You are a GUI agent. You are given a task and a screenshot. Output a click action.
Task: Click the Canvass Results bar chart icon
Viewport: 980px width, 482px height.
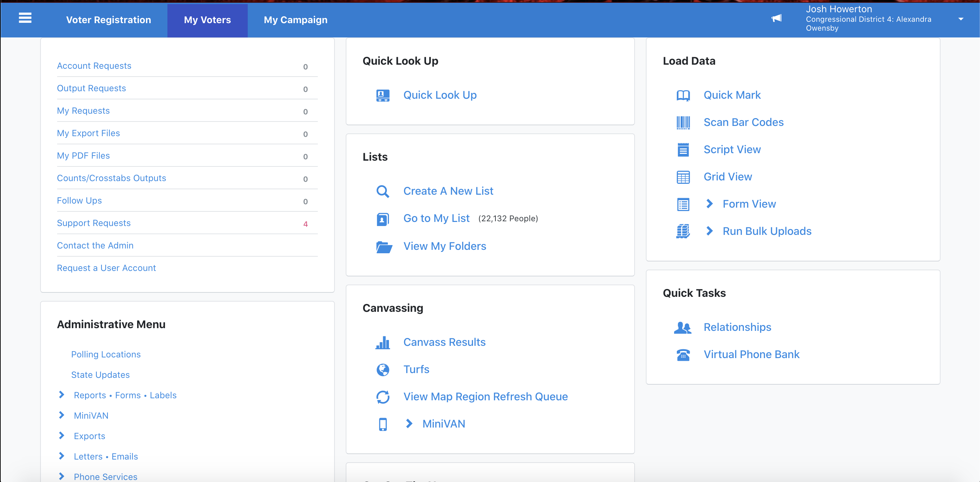(x=383, y=342)
